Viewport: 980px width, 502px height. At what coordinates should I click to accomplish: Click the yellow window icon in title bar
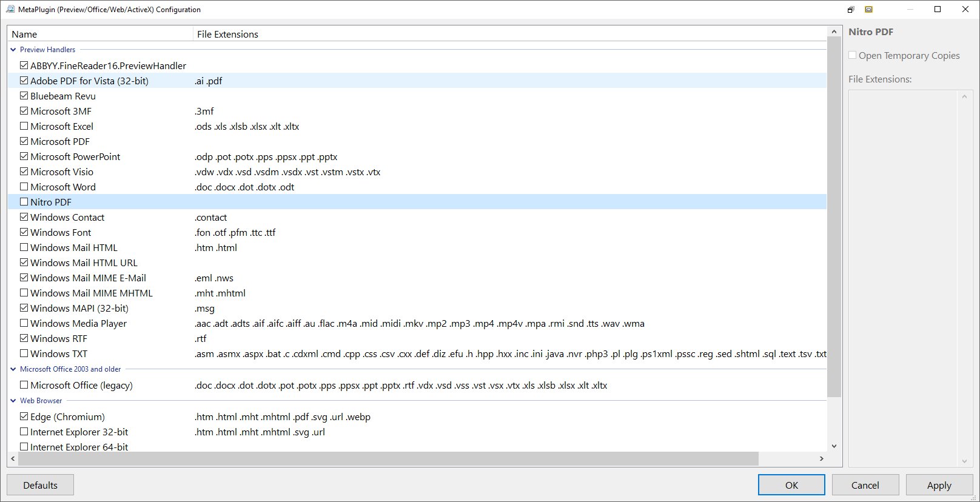[x=868, y=10]
